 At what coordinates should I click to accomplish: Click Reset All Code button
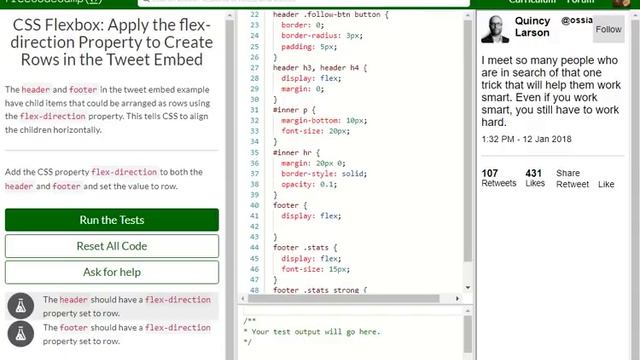112,246
